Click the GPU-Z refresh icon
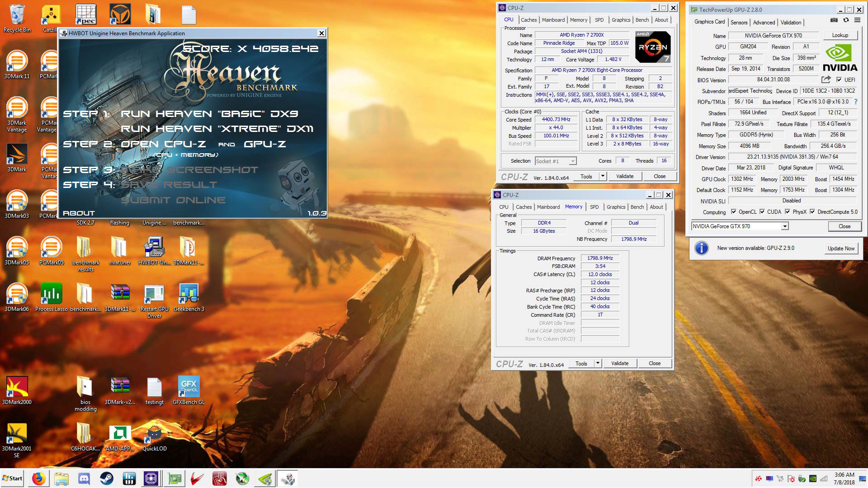The width and height of the screenshot is (868, 488). tap(846, 20)
